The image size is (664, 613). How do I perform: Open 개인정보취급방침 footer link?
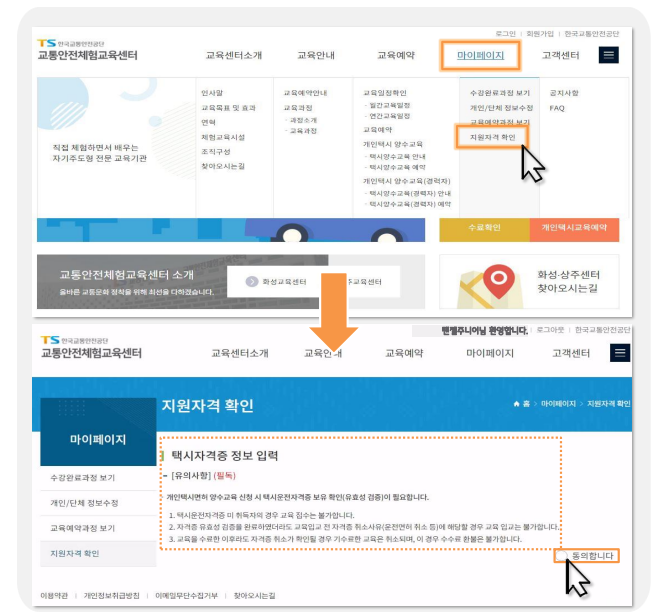pyautogui.click(x=111, y=596)
